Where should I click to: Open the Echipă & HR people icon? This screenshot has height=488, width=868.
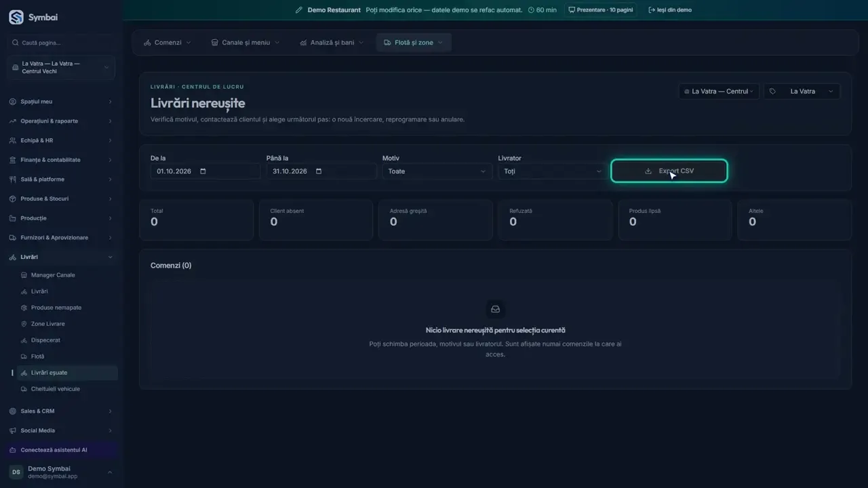[x=13, y=140]
